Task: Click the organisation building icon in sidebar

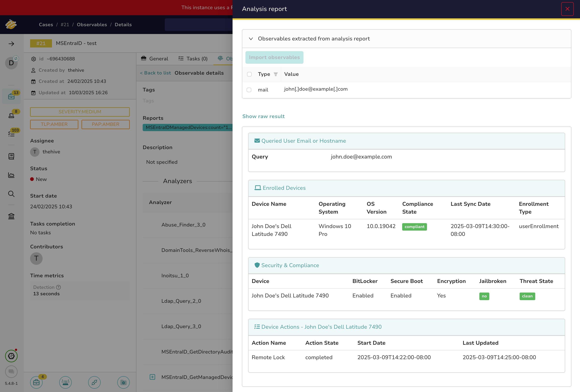Action: (11, 216)
